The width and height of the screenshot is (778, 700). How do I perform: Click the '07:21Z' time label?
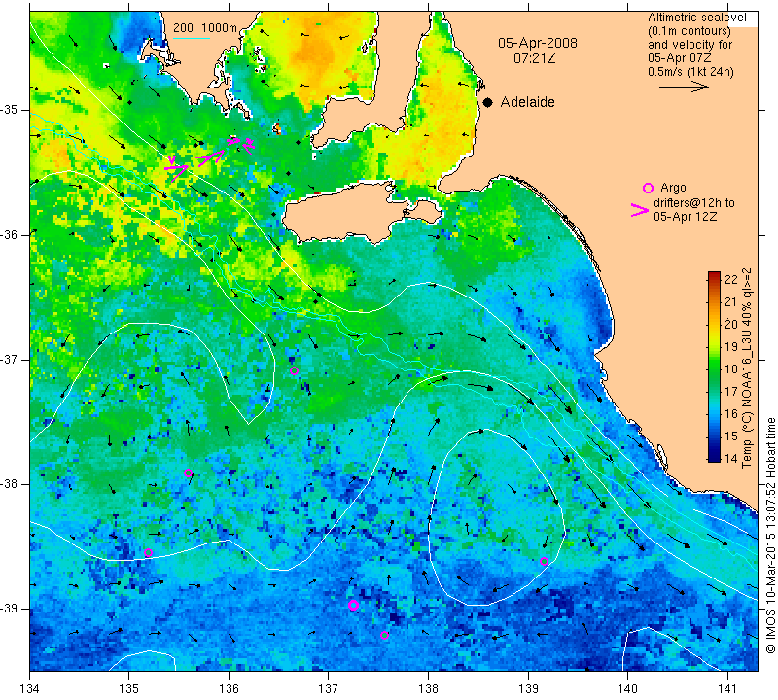[x=534, y=58]
